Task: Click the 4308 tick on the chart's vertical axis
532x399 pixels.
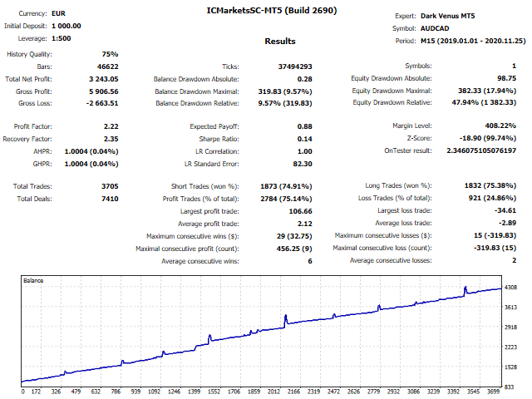Action: 511,288
